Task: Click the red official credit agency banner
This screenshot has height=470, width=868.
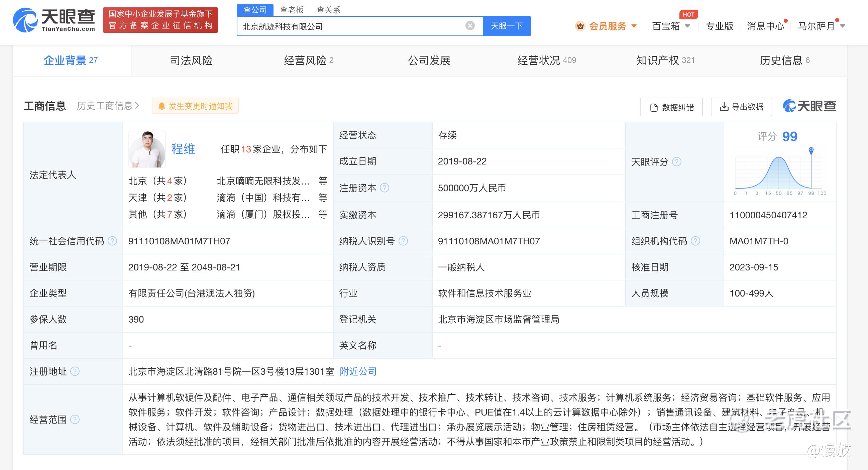Action: tap(160, 20)
